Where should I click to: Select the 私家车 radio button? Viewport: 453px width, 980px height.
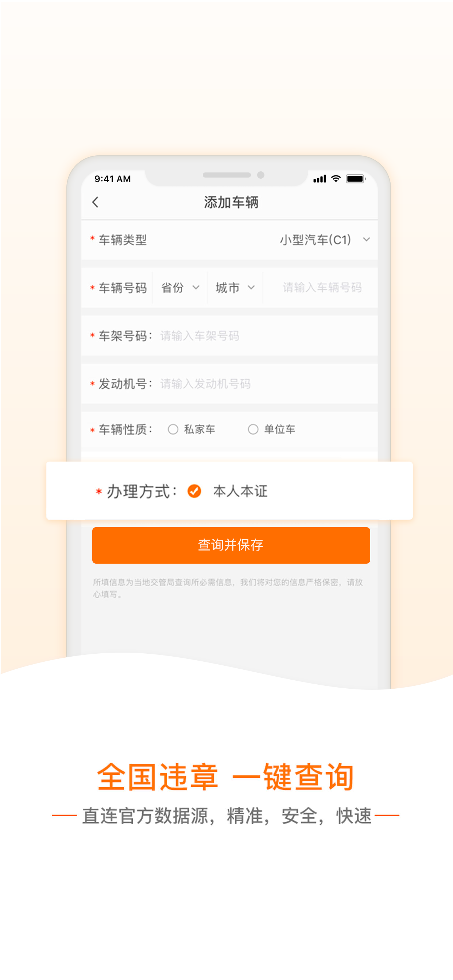173,429
